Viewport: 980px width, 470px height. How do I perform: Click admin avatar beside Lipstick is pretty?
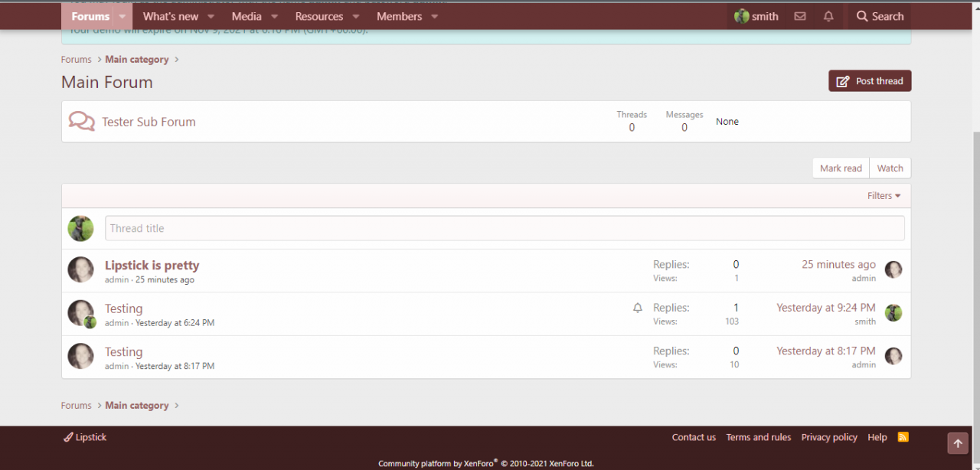tap(80, 269)
